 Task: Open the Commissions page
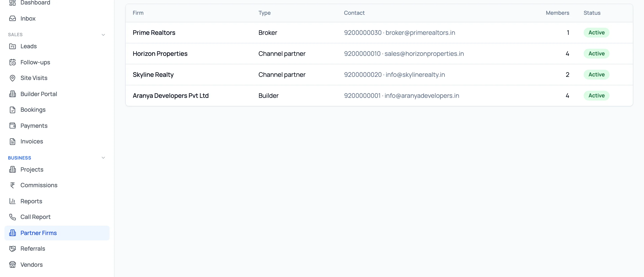57,185
